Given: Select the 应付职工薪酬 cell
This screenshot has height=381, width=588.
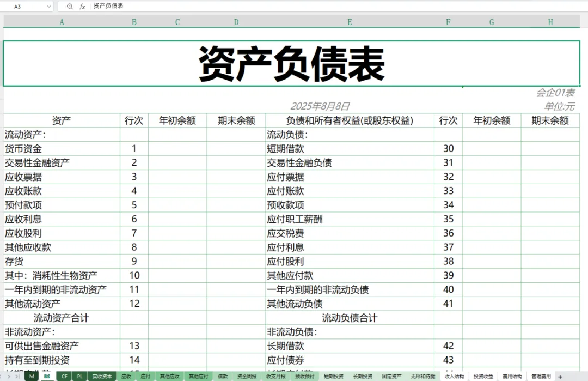Looking at the screenshot, I should 350,219.
